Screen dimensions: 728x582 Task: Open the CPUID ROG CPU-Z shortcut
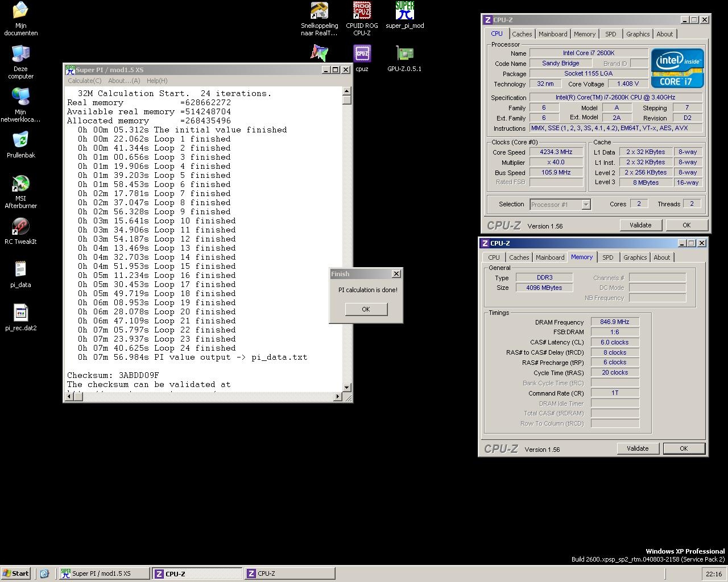[362, 11]
